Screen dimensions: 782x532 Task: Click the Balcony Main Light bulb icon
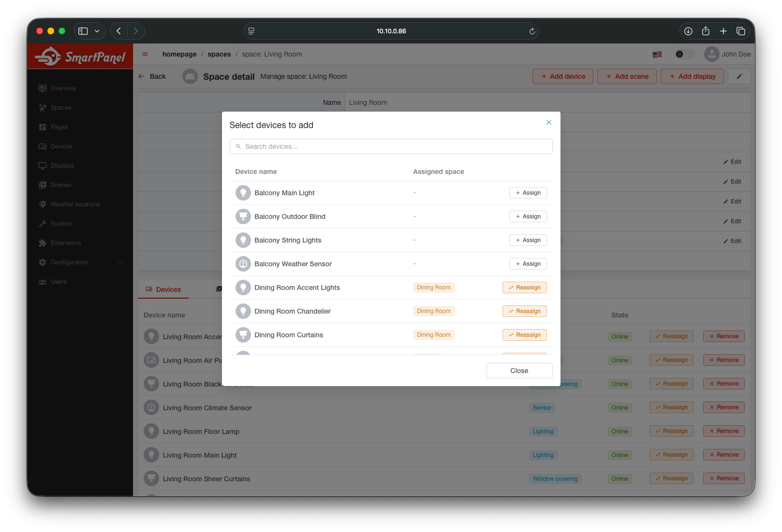(243, 193)
